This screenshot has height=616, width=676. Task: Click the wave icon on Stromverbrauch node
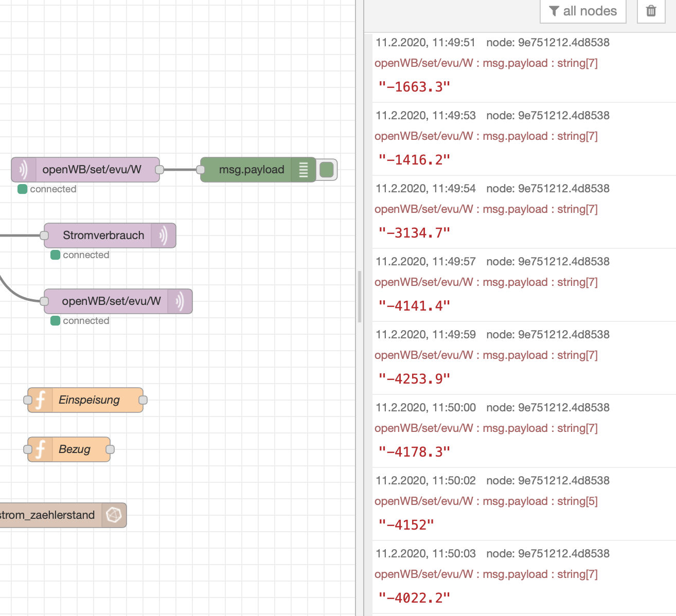point(164,235)
